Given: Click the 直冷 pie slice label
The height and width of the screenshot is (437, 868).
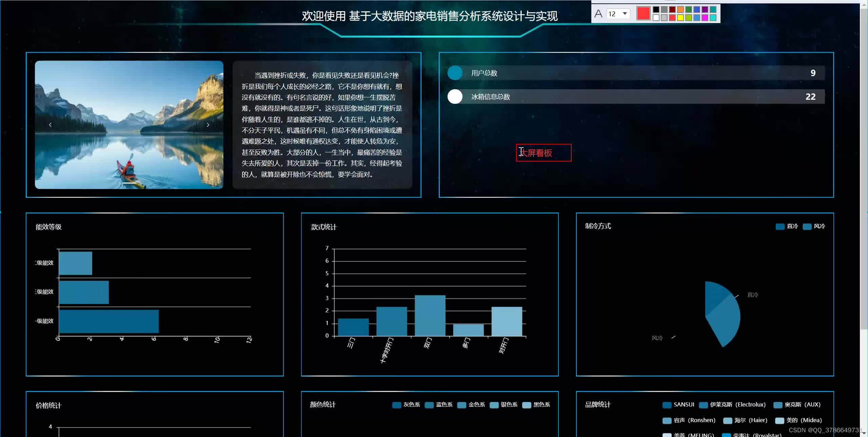Looking at the screenshot, I should (x=752, y=295).
